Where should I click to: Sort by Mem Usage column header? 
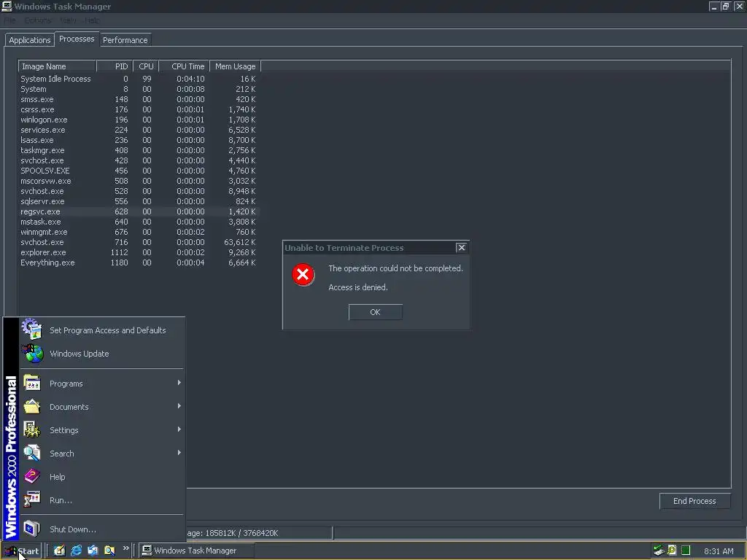(235, 66)
